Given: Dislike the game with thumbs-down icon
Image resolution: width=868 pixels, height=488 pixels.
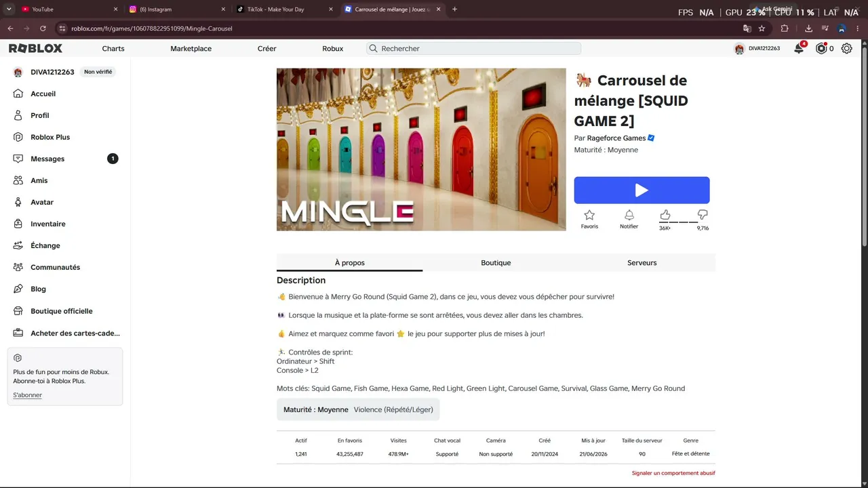Looking at the screenshot, I should (x=703, y=214).
